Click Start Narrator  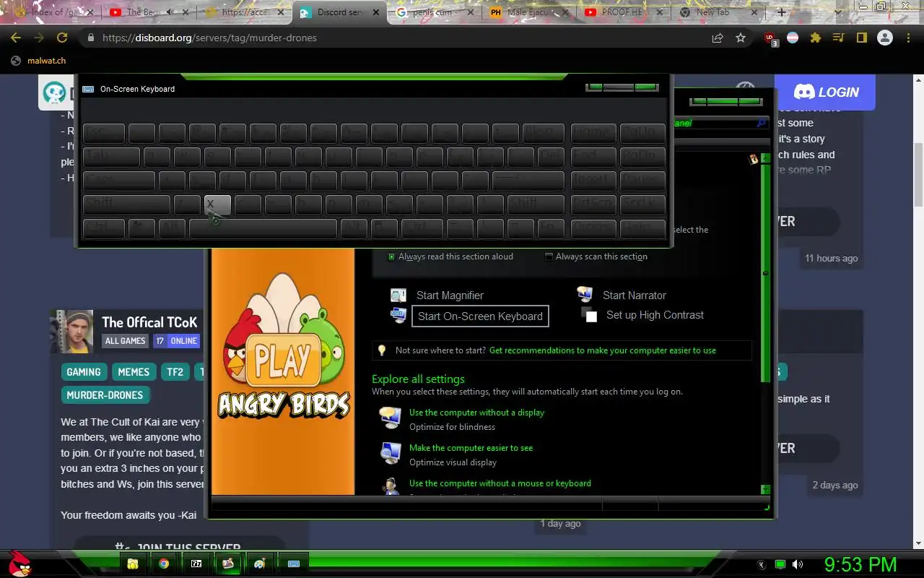[x=635, y=296]
